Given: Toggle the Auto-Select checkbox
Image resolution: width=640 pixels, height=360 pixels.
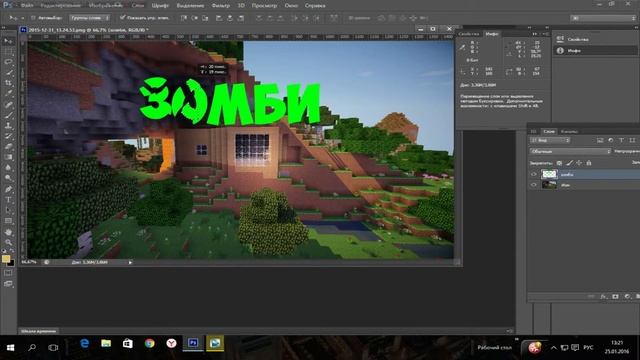Looking at the screenshot, I should (x=33, y=18).
